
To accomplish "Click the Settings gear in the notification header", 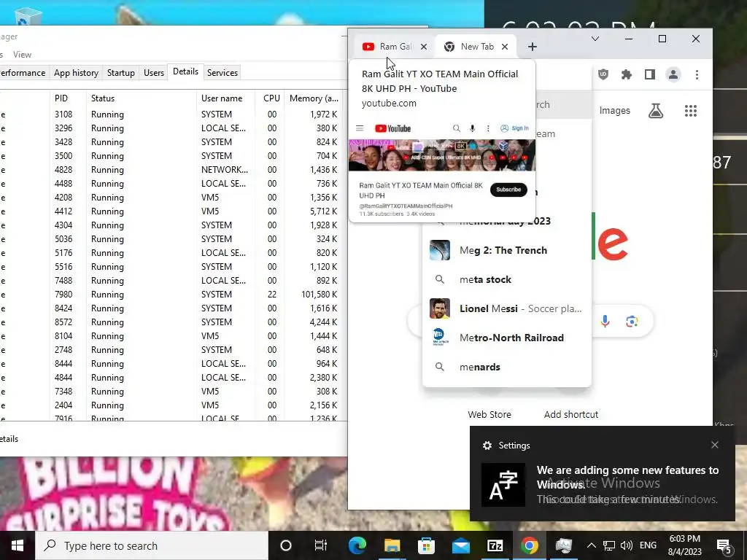I will coord(487,446).
